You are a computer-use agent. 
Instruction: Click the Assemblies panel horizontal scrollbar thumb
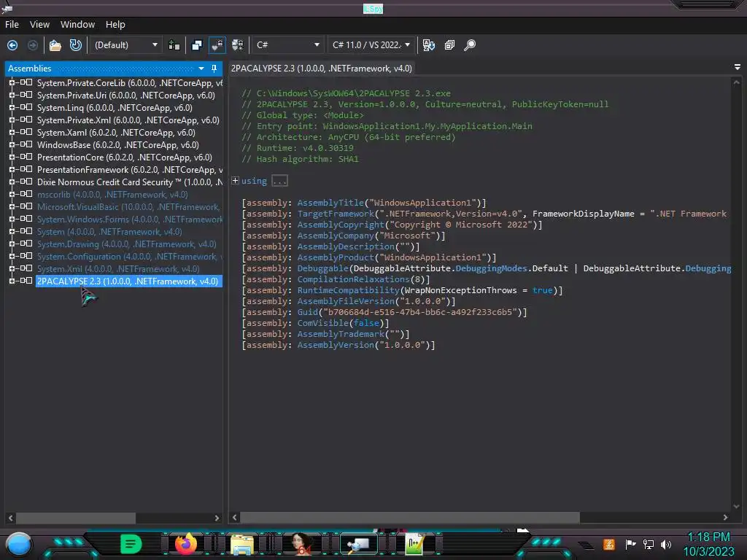[76, 518]
